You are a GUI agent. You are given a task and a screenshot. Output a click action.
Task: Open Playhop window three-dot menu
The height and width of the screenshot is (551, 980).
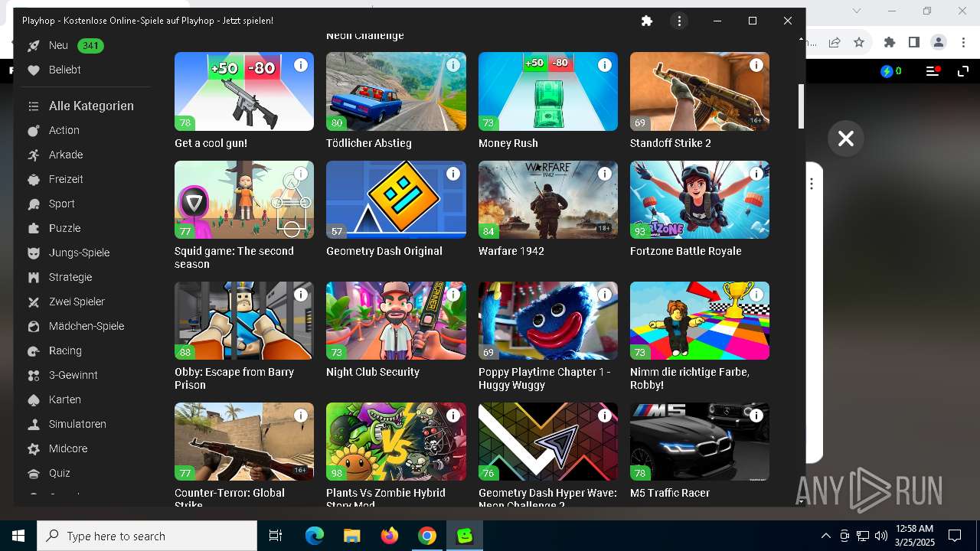click(x=679, y=21)
